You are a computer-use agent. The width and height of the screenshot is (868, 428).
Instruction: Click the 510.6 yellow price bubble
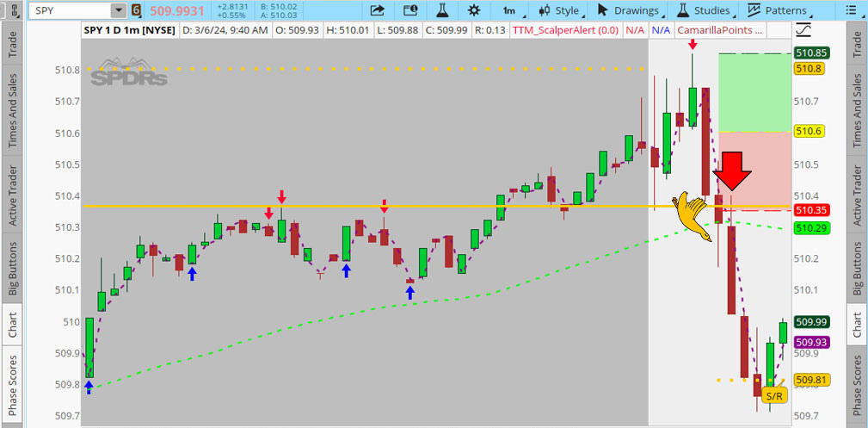coord(810,132)
